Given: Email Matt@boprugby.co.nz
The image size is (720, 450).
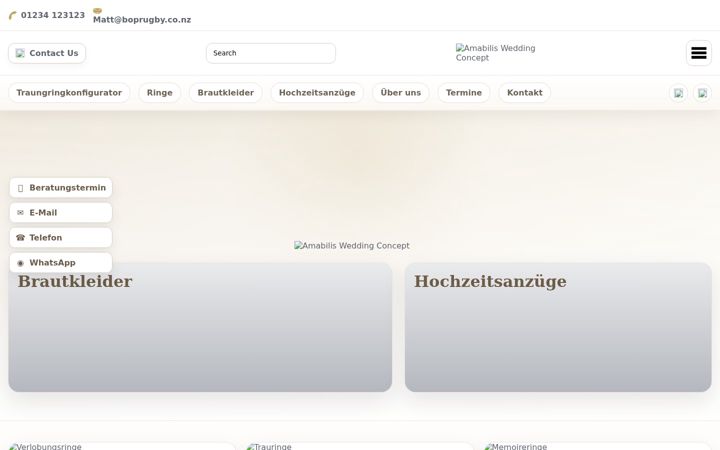Looking at the screenshot, I should point(142,20).
